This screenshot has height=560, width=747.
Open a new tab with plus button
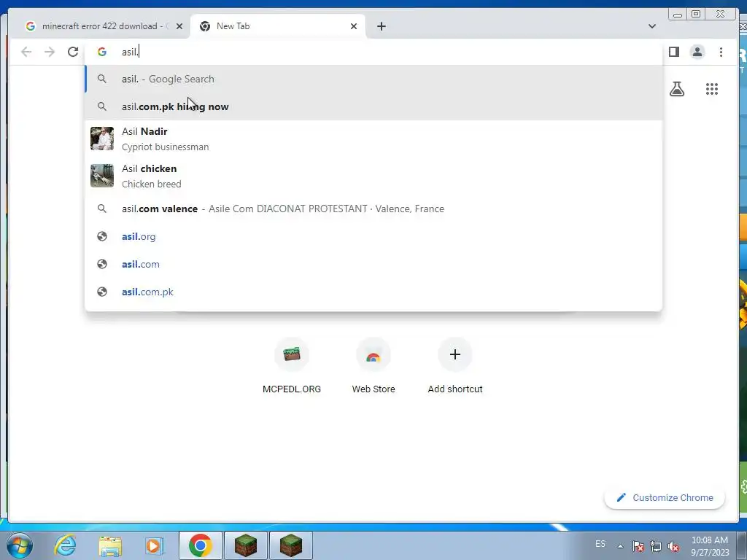click(x=381, y=26)
